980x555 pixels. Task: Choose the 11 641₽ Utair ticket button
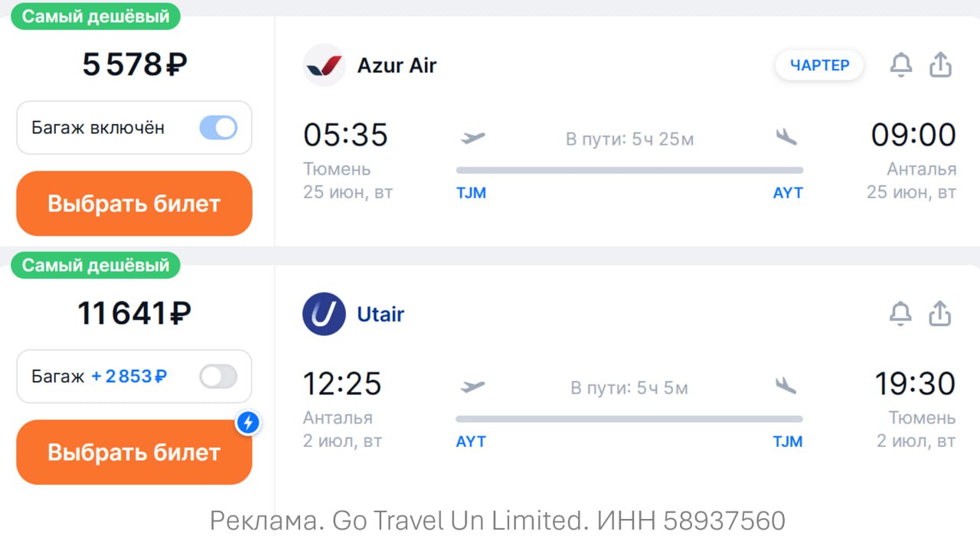(x=134, y=452)
